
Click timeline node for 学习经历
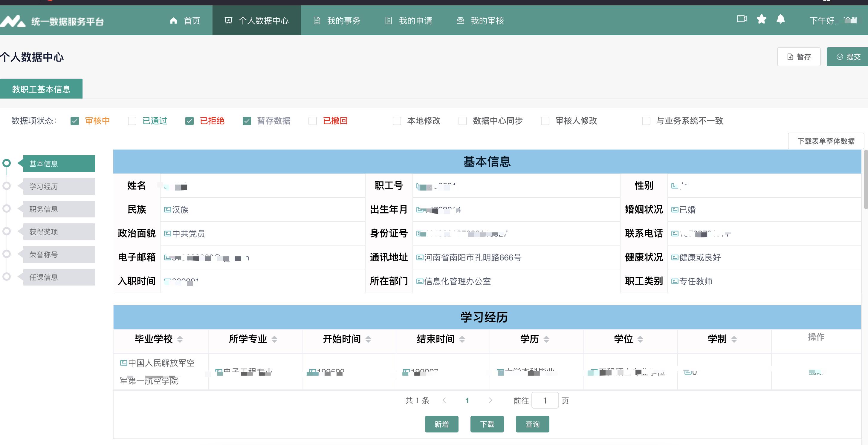tap(6, 186)
